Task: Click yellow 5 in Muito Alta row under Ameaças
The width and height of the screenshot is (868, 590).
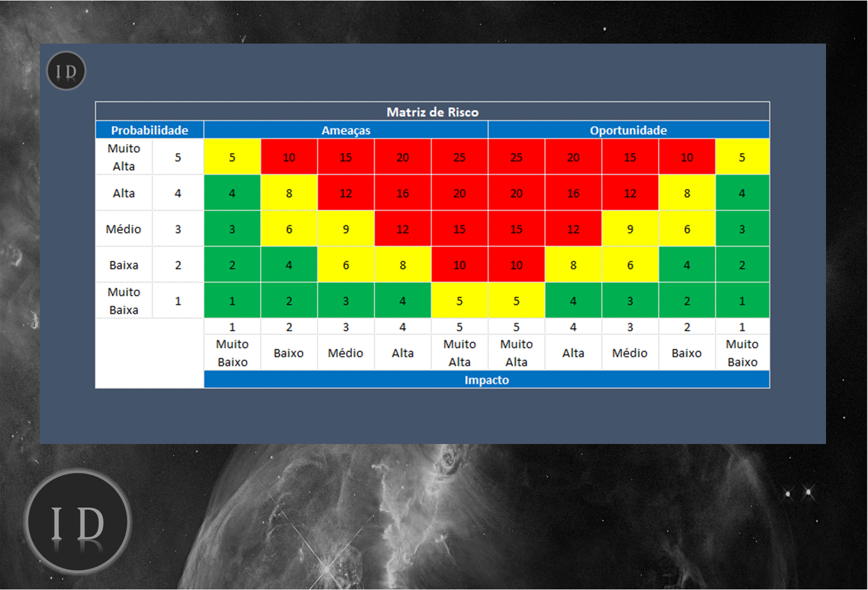Action: click(x=232, y=157)
